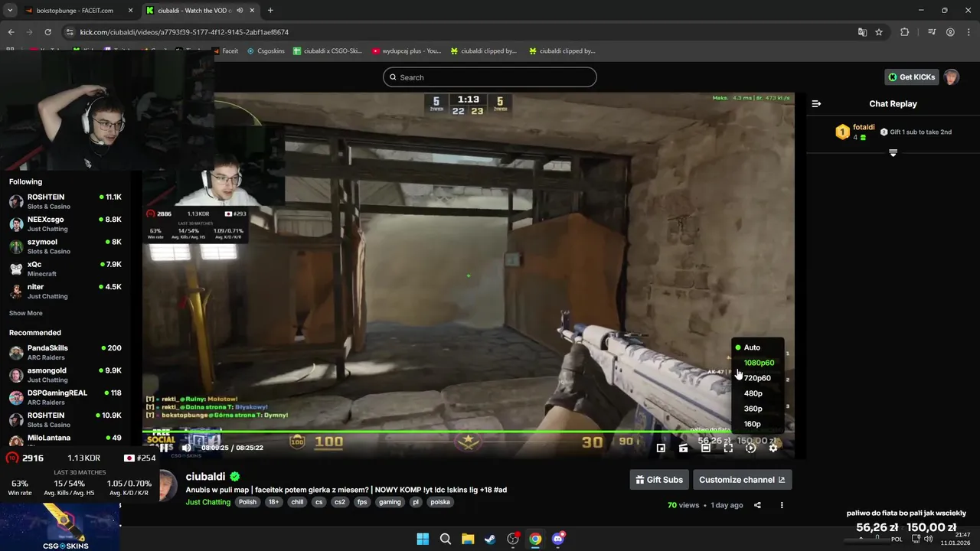This screenshot has height=551, width=980.
Task: Click the address bar URL
Action: pyautogui.click(x=185, y=32)
